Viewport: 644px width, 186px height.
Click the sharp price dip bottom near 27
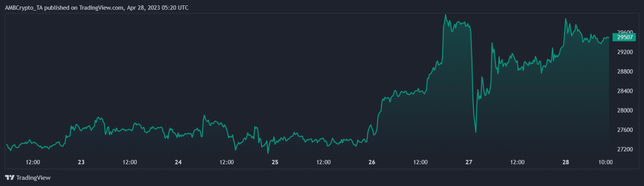tap(475, 132)
